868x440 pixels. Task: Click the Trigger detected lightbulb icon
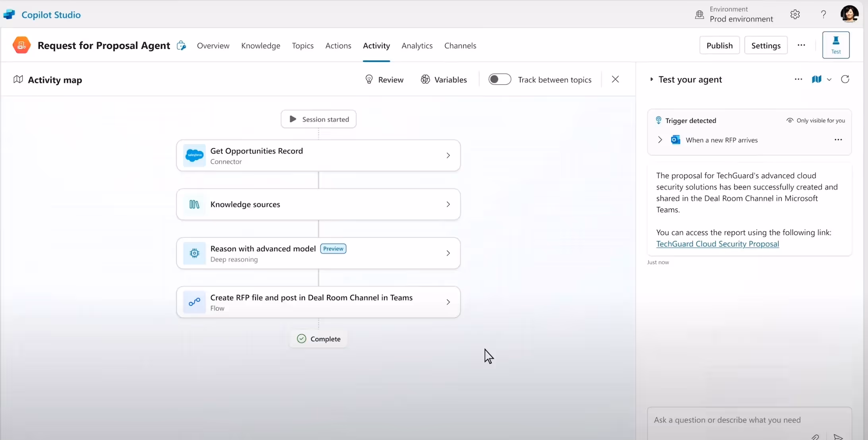[x=659, y=120]
